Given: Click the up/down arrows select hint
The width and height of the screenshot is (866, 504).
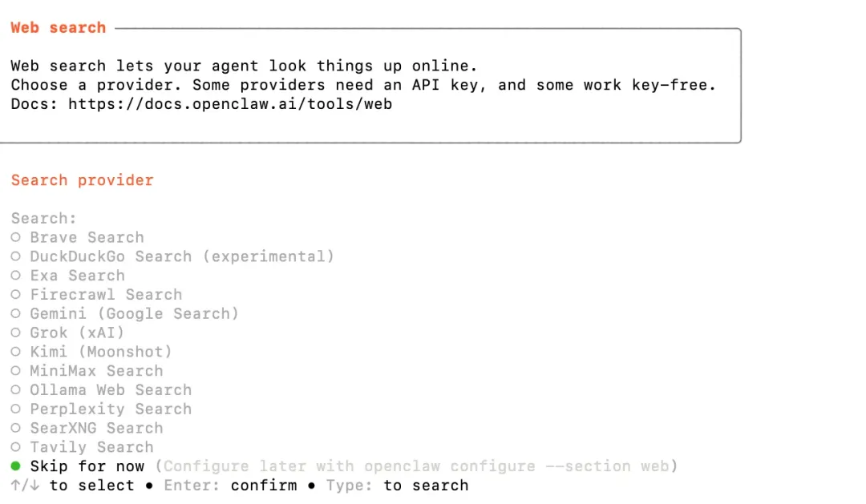Looking at the screenshot, I should tap(72, 486).
